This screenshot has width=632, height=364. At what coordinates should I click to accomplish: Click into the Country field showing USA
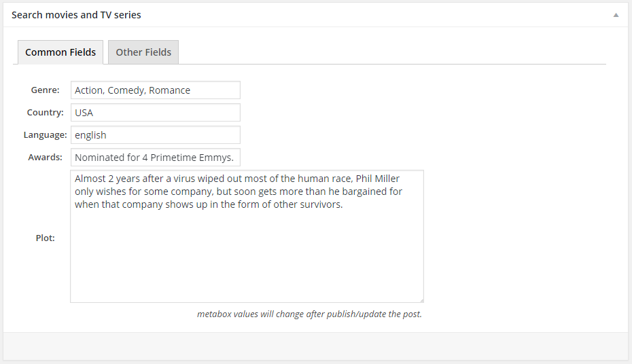tap(156, 112)
